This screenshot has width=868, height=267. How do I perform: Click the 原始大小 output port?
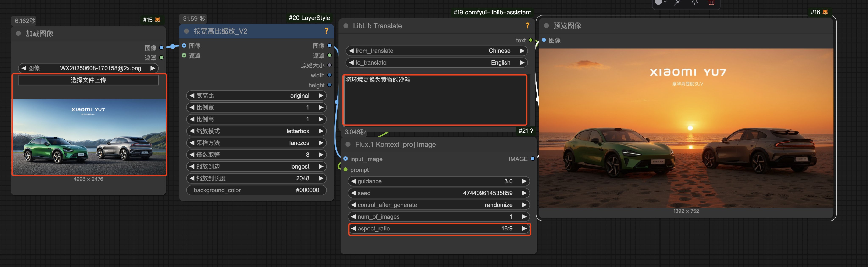point(330,65)
